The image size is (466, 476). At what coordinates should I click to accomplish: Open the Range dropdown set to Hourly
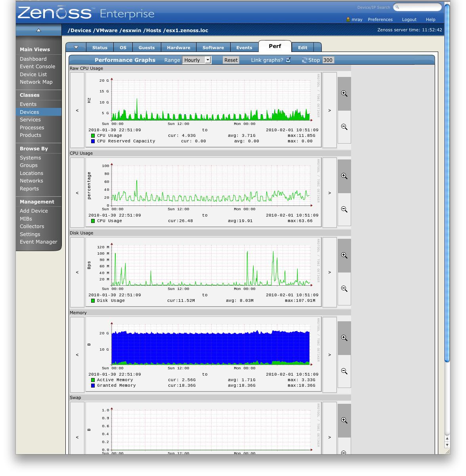point(197,60)
